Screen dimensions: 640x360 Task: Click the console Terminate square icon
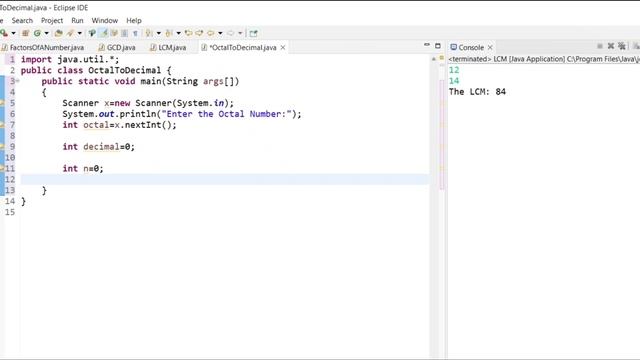pyautogui.click(x=600, y=46)
